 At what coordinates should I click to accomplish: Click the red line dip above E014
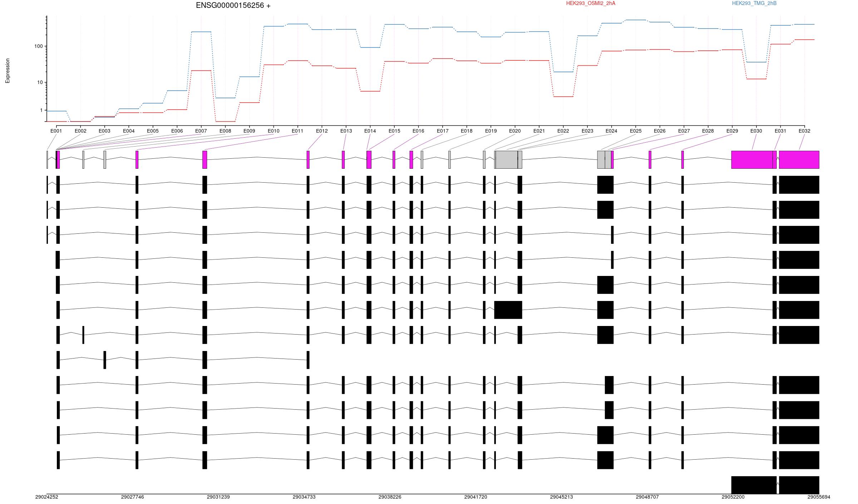tap(370, 91)
